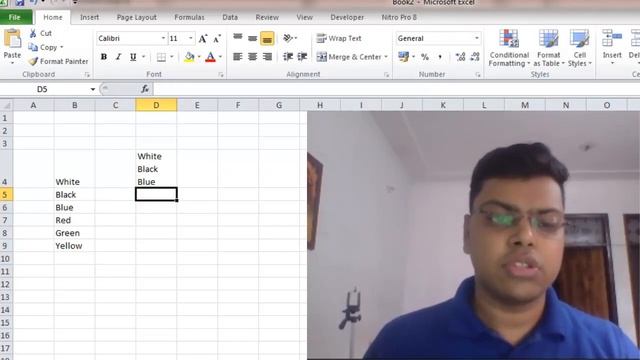The image size is (640, 360).
Task: Click the Insert Function fx button
Action: (145, 89)
